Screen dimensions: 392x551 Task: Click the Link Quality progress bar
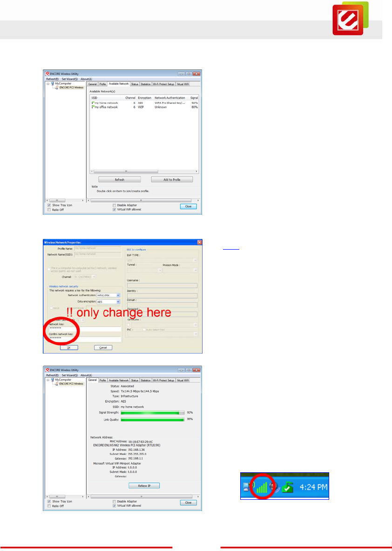coord(152,419)
